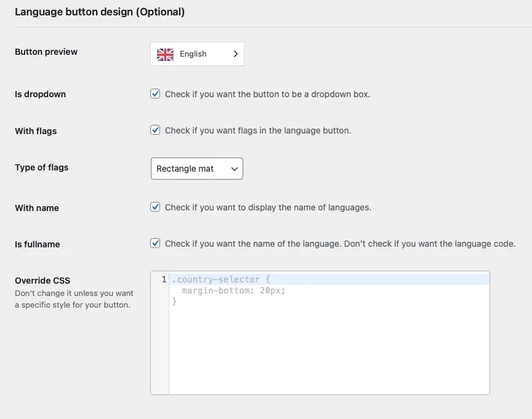Click the chevron arrow in the English preview button
Screen dimensions: 532x419
(235, 54)
